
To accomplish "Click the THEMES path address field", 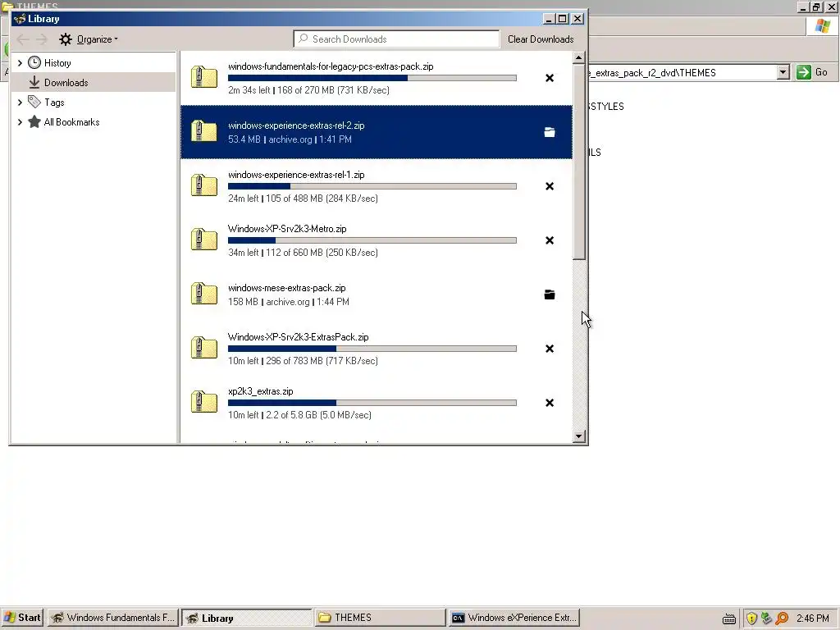I will tap(683, 72).
